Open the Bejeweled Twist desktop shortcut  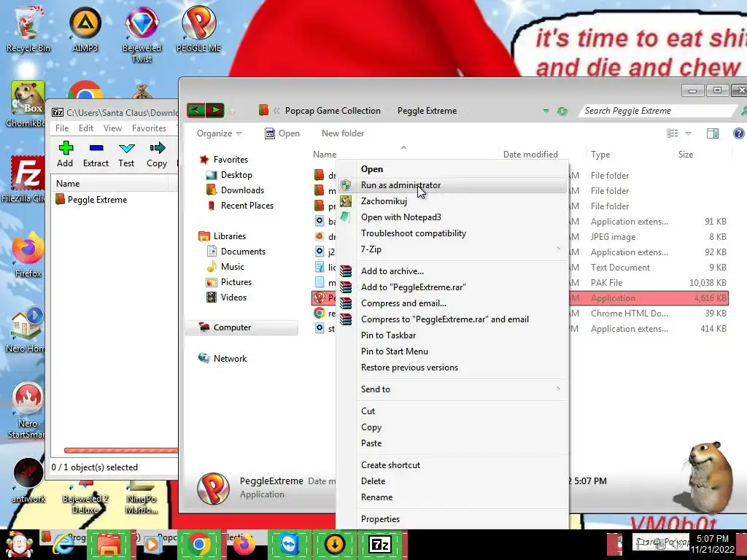pos(142,34)
